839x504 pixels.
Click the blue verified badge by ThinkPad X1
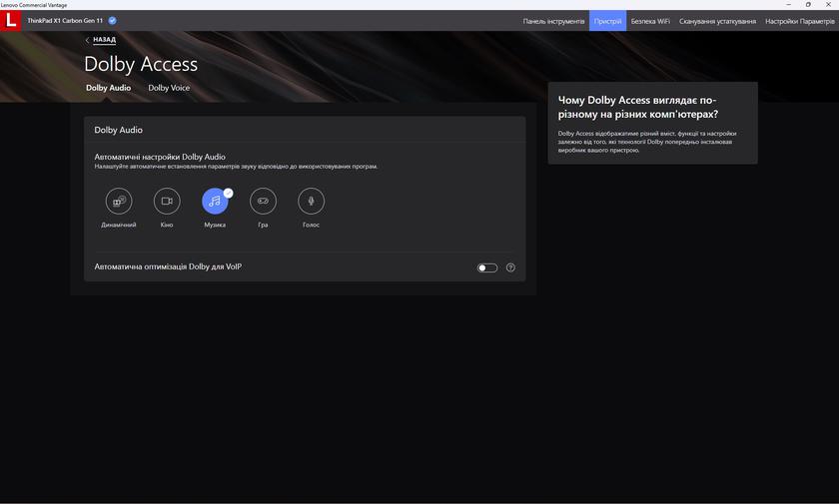point(112,20)
